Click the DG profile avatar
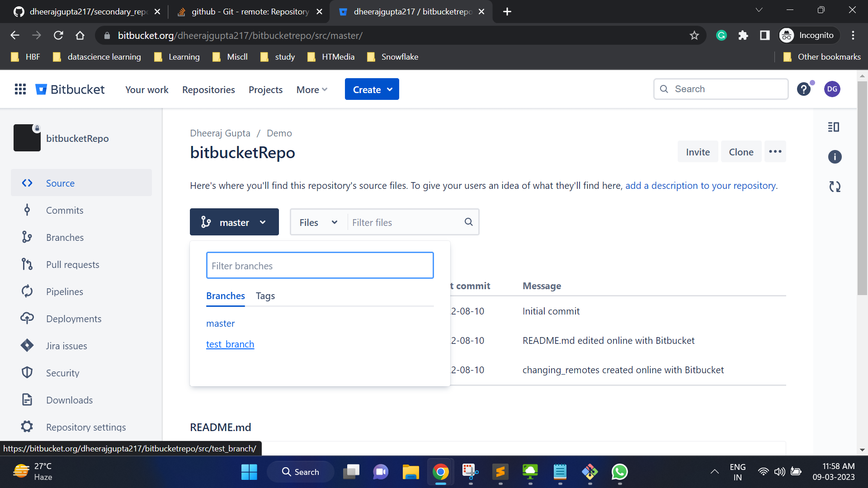The image size is (868, 488). tap(832, 89)
